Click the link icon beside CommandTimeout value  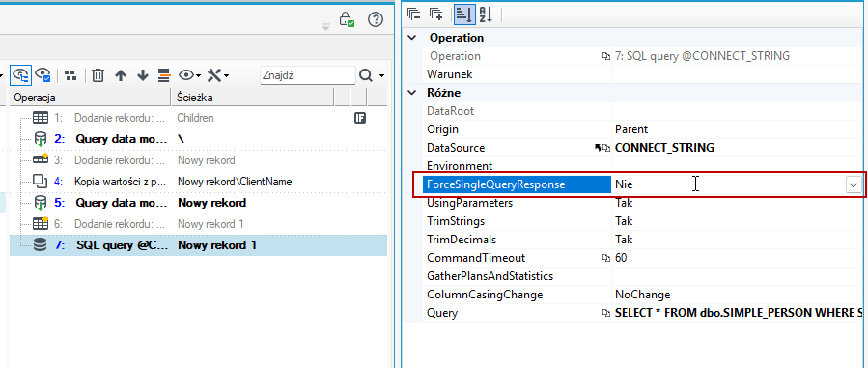point(606,258)
